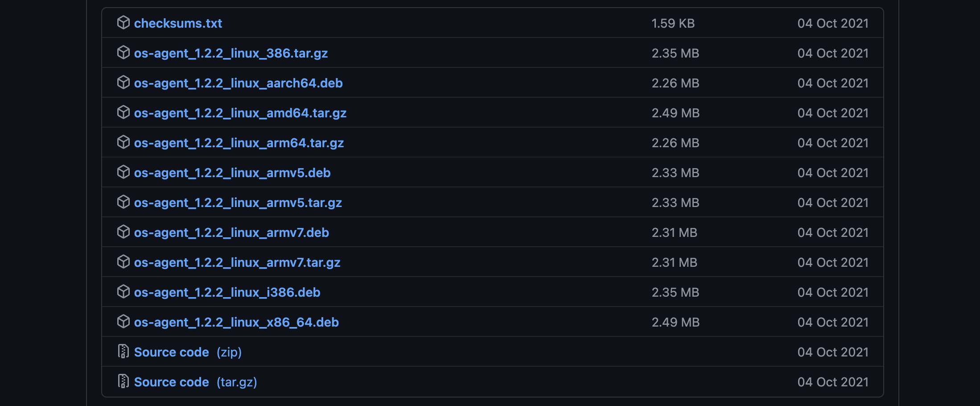Click package icon beside linux_aarch64.deb asset
This screenshot has width=980, height=406.
click(123, 82)
